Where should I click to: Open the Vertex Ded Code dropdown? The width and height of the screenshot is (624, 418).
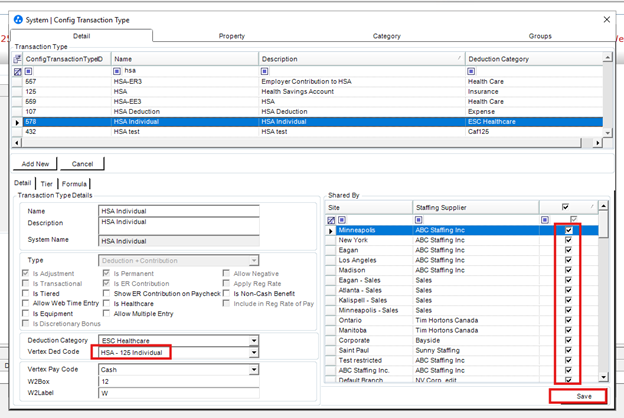click(254, 353)
